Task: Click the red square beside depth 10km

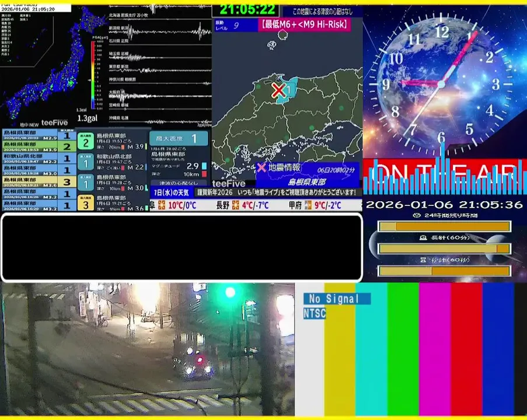Action: 204,174
